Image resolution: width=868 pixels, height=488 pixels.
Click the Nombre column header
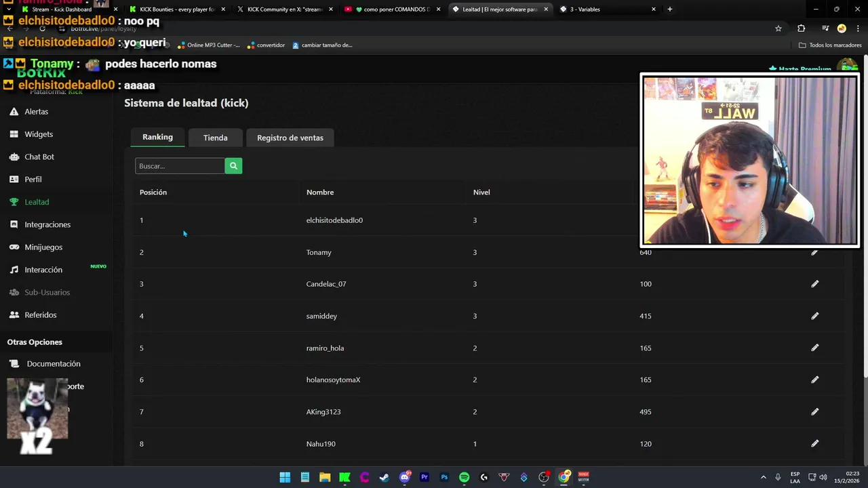pos(320,192)
